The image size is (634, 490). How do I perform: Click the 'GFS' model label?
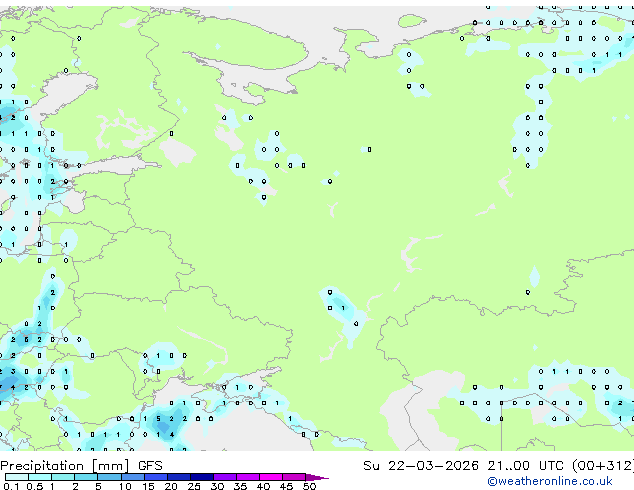coord(150,466)
